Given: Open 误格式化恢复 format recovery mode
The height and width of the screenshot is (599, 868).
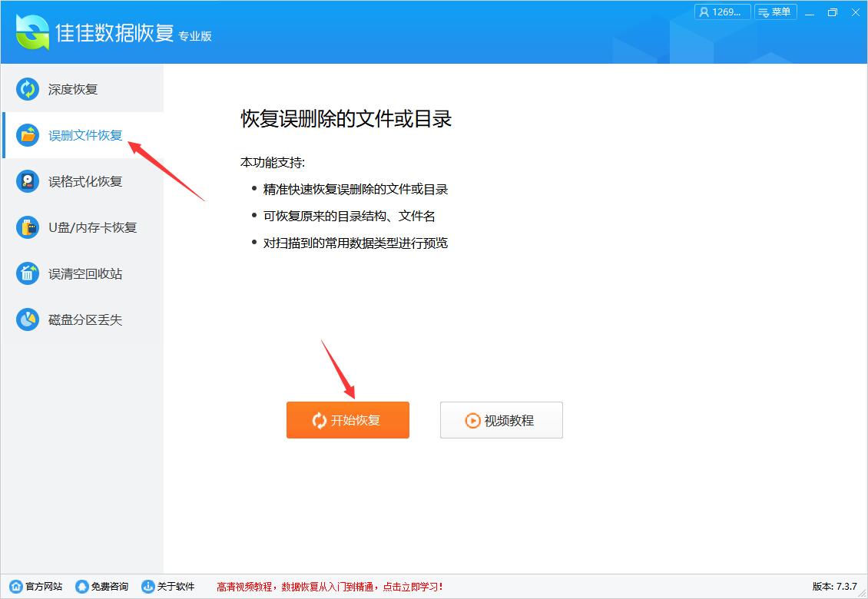Looking at the screenshot, I should pyautogui.click(x=27, y=181).
